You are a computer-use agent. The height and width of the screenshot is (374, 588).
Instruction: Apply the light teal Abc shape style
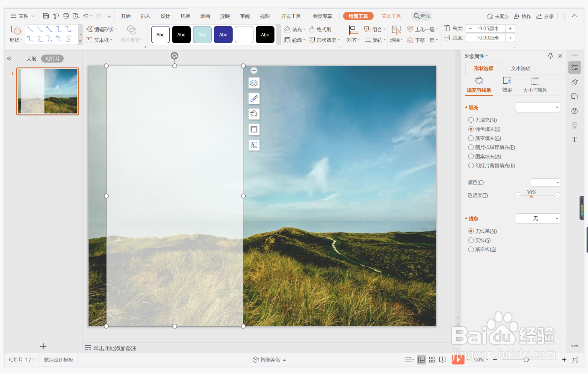[202, 34]
